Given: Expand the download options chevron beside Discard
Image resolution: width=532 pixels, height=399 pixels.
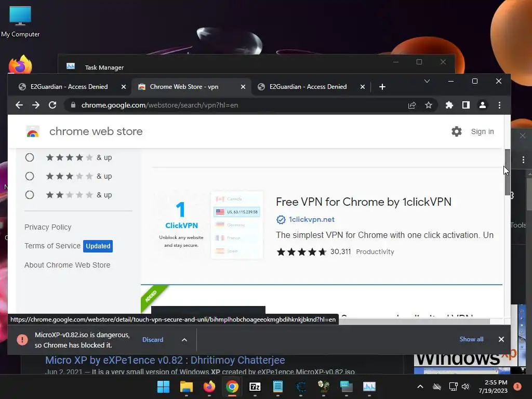Looking at the screenshot, I should (184, 340).
